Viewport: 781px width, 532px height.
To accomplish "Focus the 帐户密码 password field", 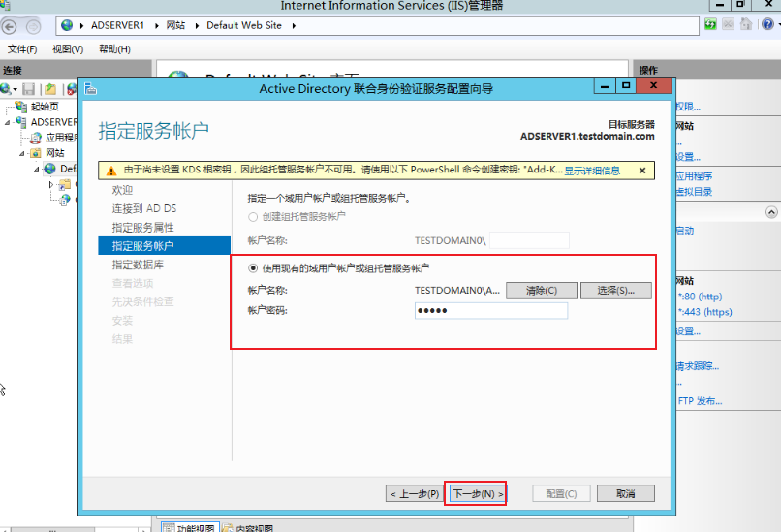I will (x=491, y=311).
